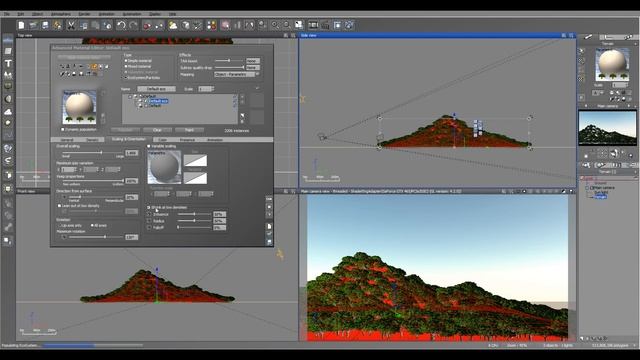Select the Default eco item in material tree
This screenshot has width=640, height=360.
click(158, 101)
